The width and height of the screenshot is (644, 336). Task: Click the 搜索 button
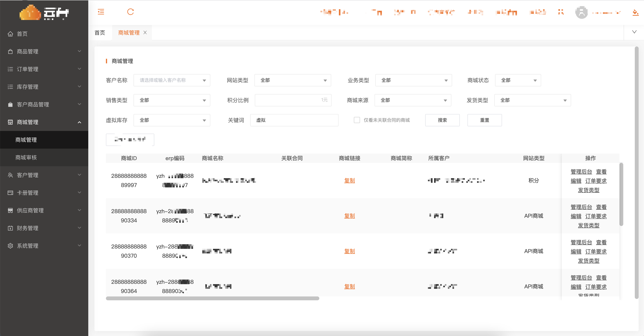click(x=442, y=120)
